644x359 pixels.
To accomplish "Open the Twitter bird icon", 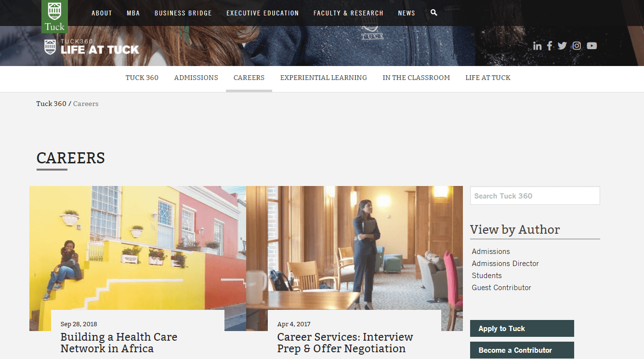I will pyautogui.click(x=562, y=46).
